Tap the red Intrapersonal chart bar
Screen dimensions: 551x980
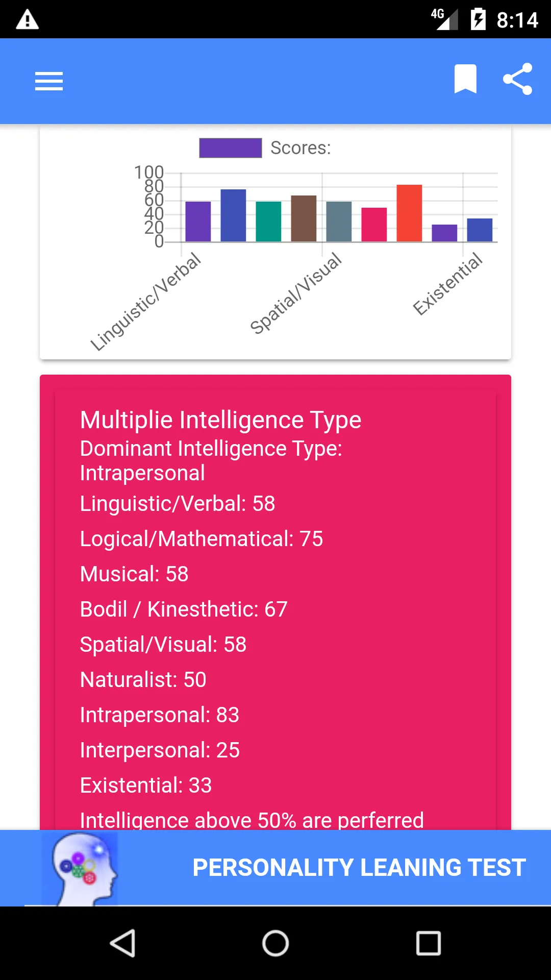(409, 213)
